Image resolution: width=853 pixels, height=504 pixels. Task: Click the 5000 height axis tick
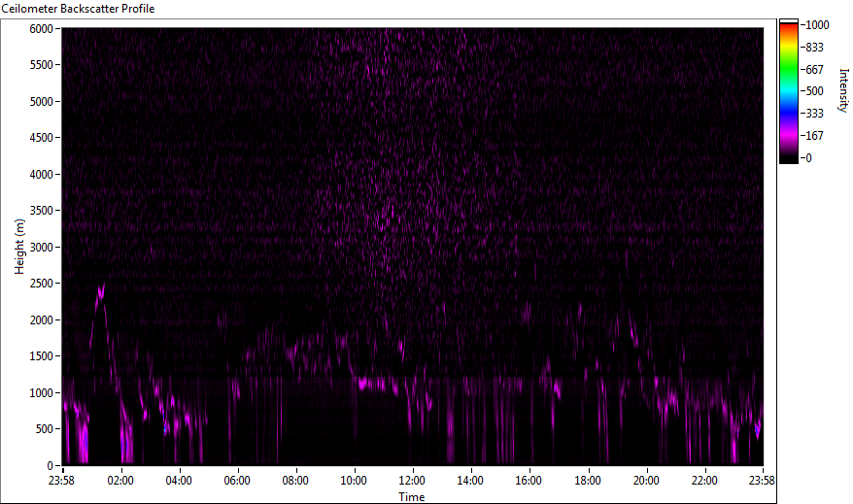click(x=42, y=102)
